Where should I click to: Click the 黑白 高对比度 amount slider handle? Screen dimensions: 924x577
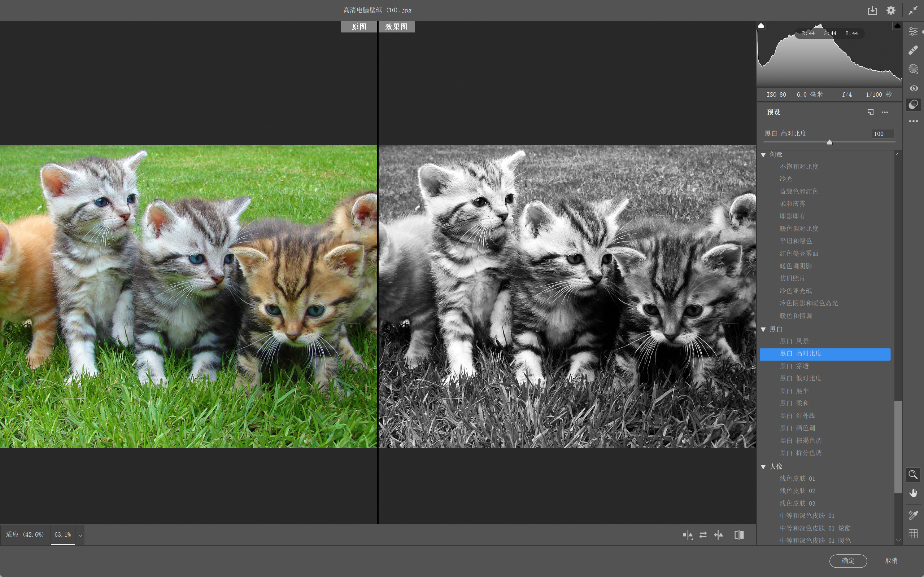pyautogui.click(x=829, y=142)
